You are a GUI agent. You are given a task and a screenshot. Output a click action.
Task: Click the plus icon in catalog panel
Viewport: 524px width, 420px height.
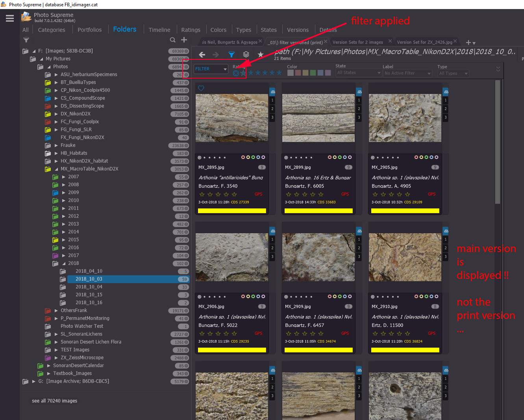184,40
